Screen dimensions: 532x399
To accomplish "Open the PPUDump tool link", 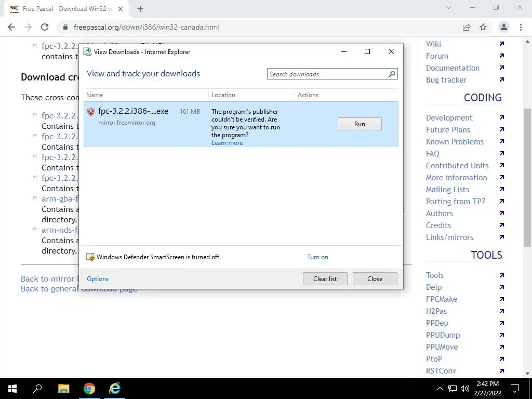I will point(443,335).
